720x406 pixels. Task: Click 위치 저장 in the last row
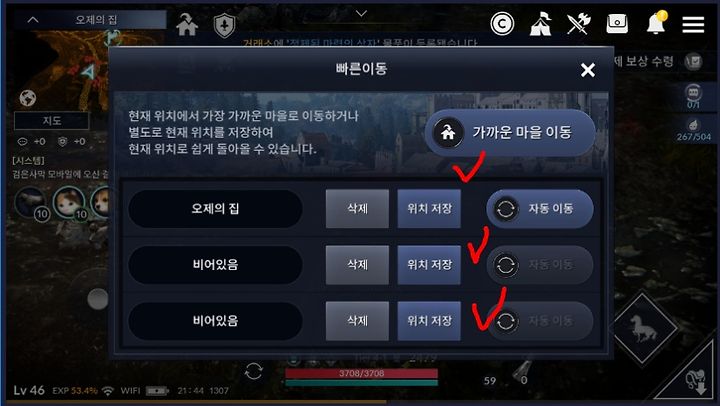click(x=429, y=321)
